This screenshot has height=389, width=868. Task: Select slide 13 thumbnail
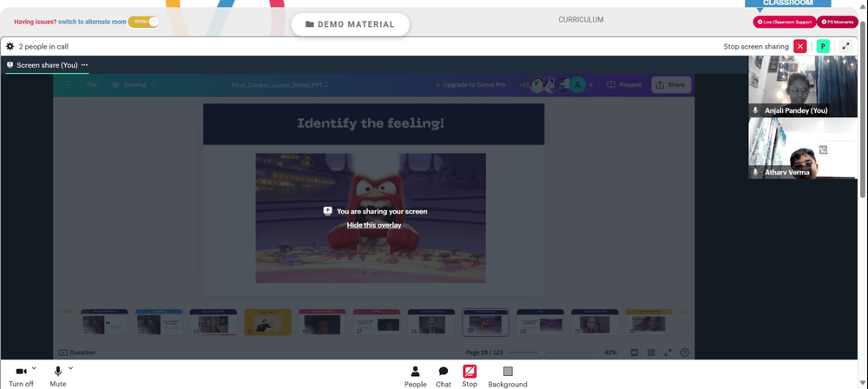(x=159, y=322)
